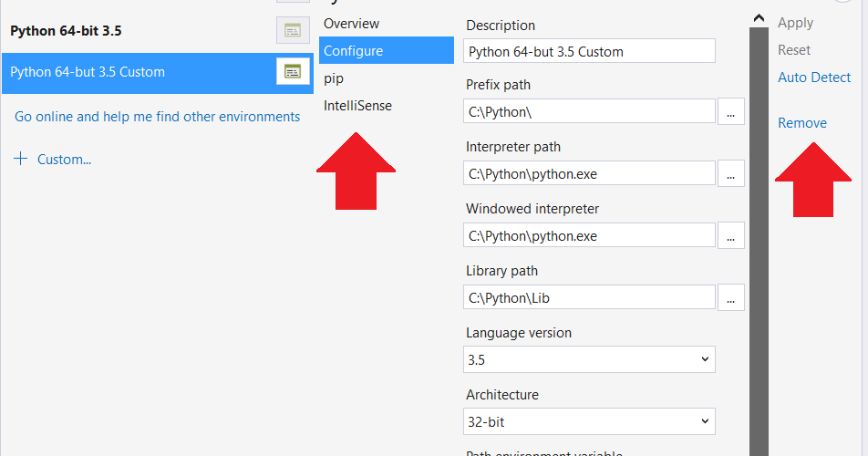Open the IntelliSense tab
Image resolution: width=868 pixels, height=456 pixels.
pyautogui.click(x=357, y=106)
